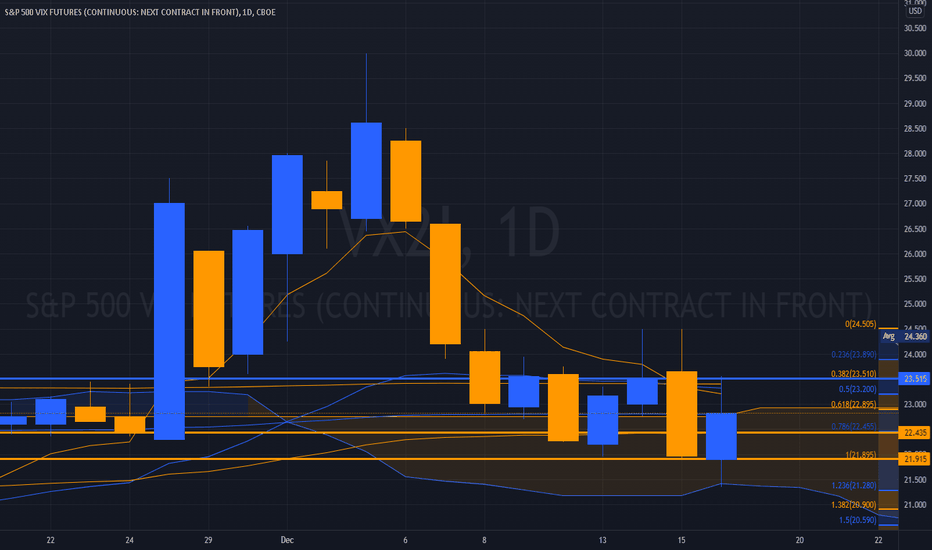Click the 26.000 price axis label
The image size is (932, 550).
[x=915, y=254]
